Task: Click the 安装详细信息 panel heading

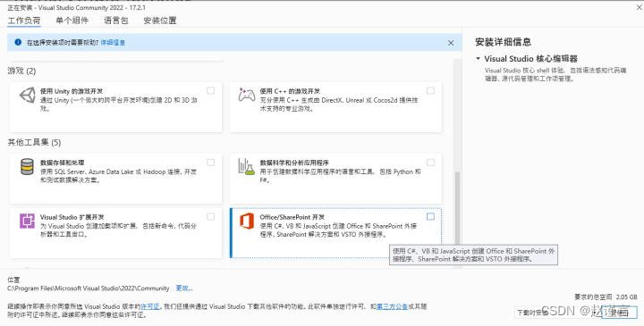Action: click(x=503, y=42)
